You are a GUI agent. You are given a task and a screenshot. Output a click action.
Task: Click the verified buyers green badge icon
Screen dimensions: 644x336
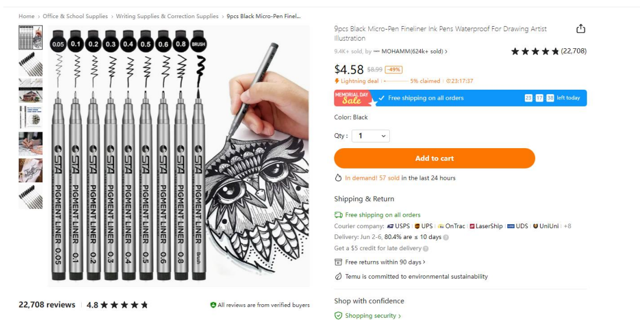tap(213, 305)
